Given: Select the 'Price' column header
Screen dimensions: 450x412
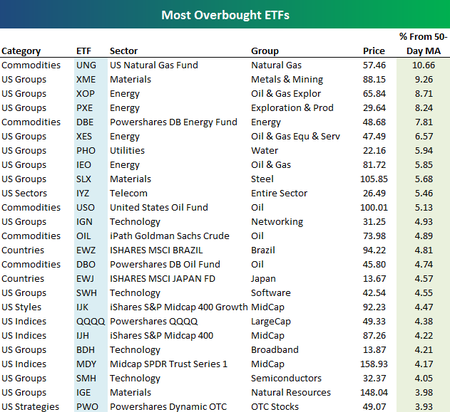Looking at the screenshot, I should (x=374, y=51).
